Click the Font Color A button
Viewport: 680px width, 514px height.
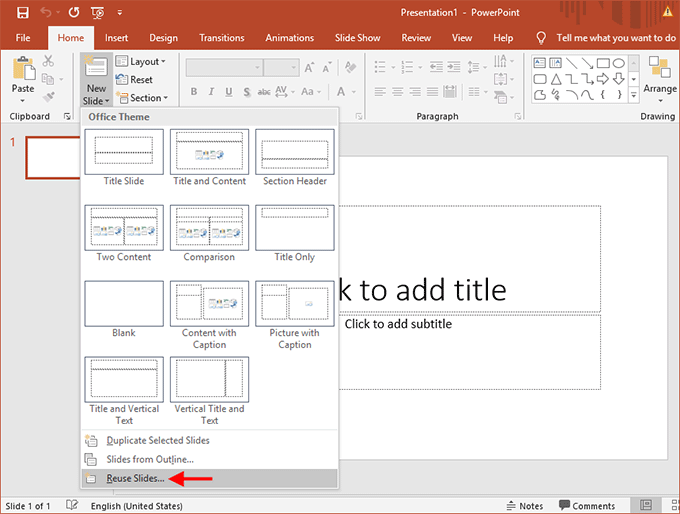(x=341, y=92)
